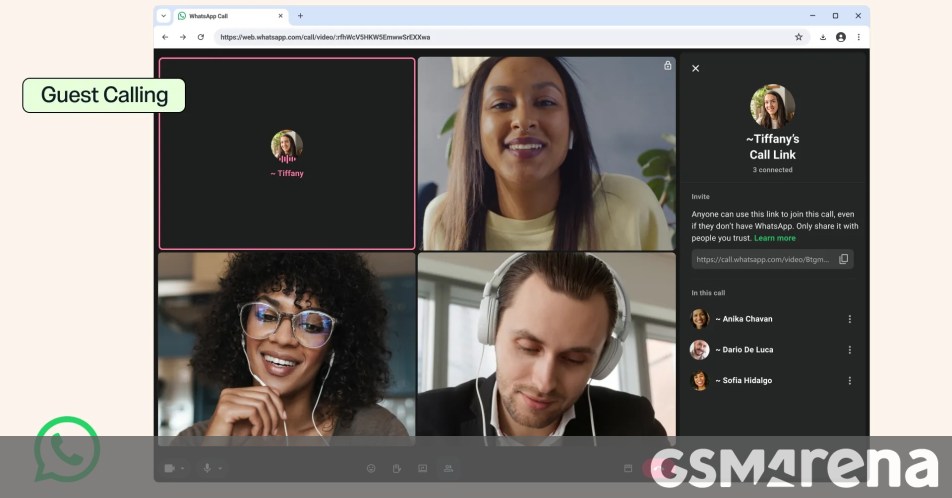952x498 pixels.
Task: Go forward in the browser
Action: click(x=183, y=37)
